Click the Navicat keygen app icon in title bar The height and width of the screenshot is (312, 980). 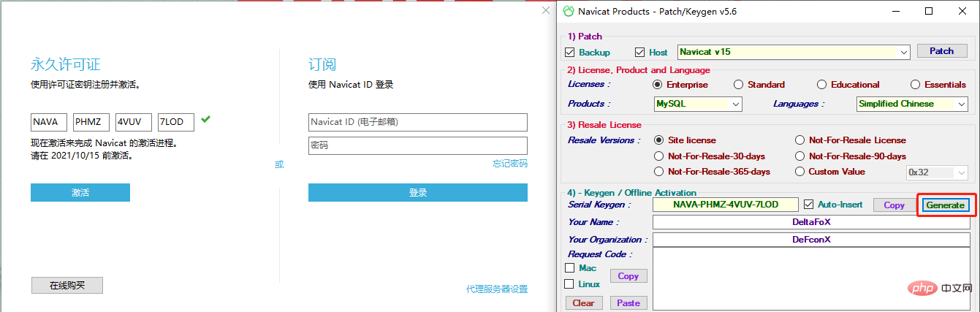[x=569, y=11]
